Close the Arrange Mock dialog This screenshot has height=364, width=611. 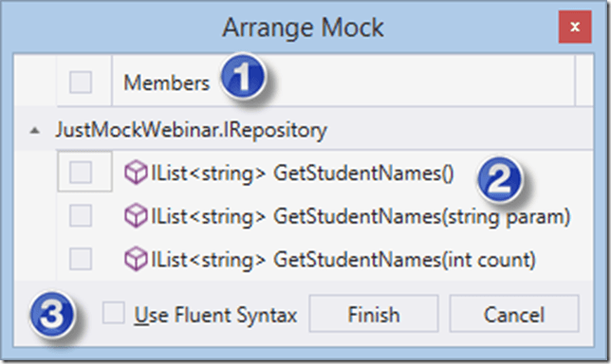pyautogui.click(x=575, y=27)
